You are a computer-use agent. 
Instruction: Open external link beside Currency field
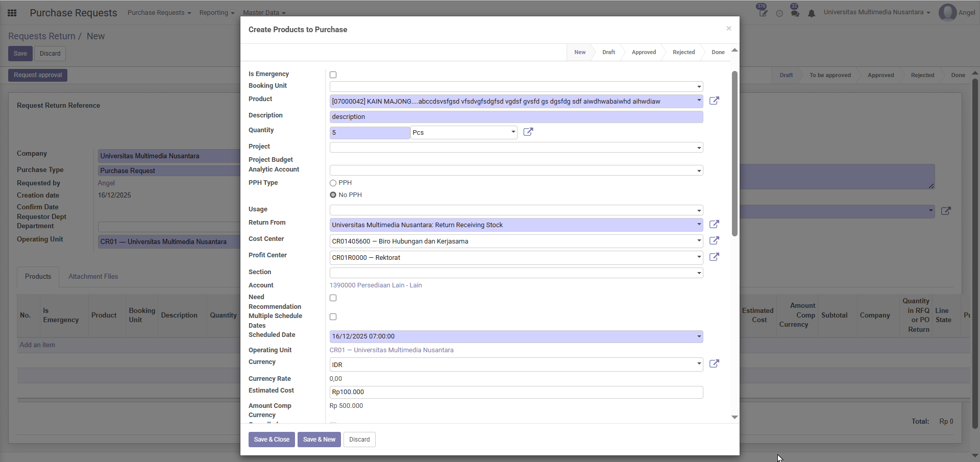click(714, 364)
